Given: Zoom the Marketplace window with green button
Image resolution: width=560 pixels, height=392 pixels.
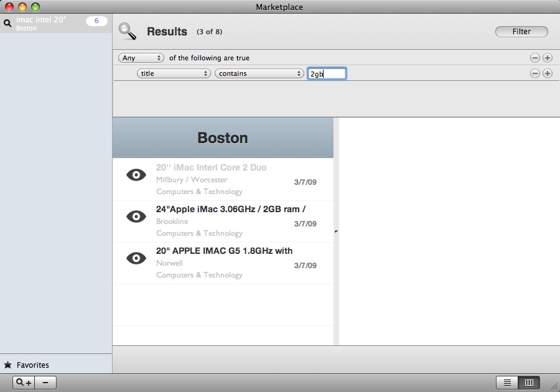Looking at the screenshot, I should [x=35, y=7].
